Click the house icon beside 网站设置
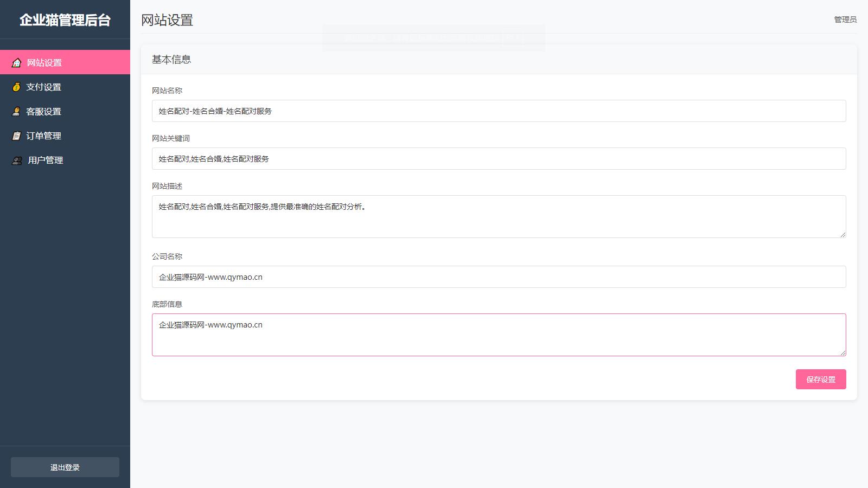 [17, 63]
